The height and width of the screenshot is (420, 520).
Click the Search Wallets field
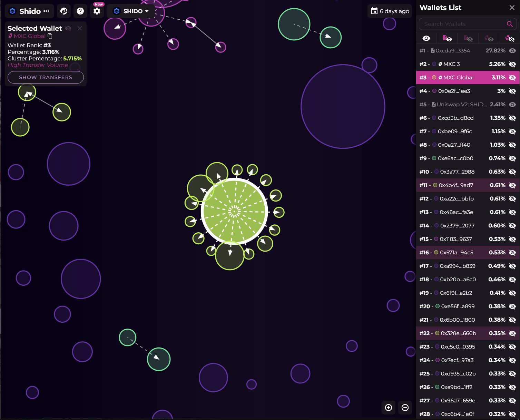point(468,24)
